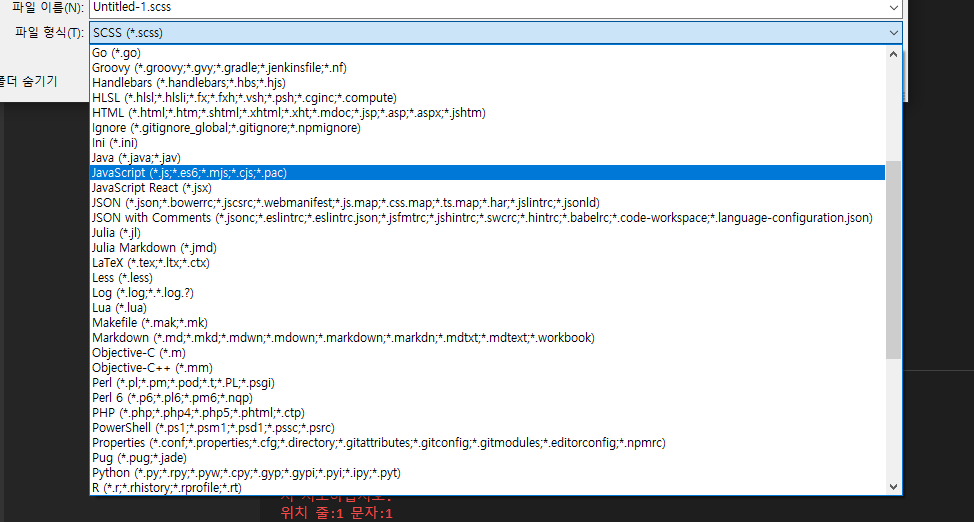Choose Julia Markdown (*.jmd) option
The height and width of the screenshot is (522, 974).
click(488, 247)
